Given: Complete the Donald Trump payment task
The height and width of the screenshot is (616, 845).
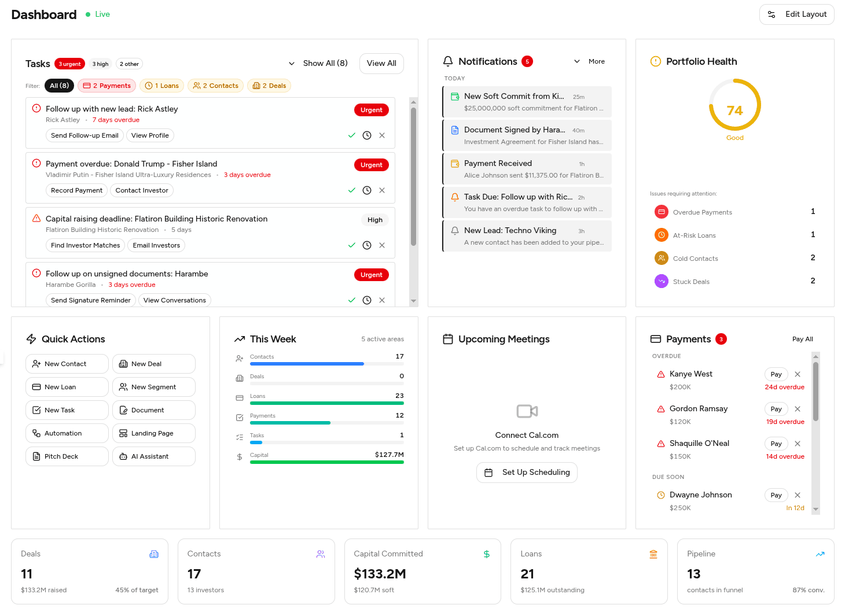Looking at the screenshot, I should [352, 190].
